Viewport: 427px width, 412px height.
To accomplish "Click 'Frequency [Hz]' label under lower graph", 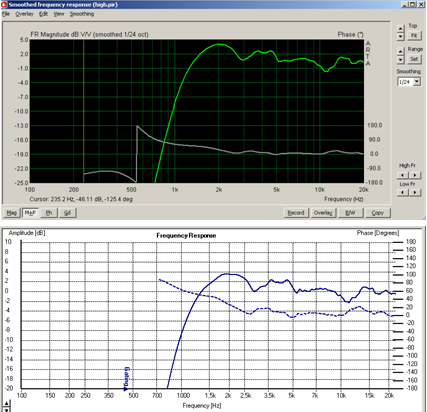I will click(x=202, y=406).
